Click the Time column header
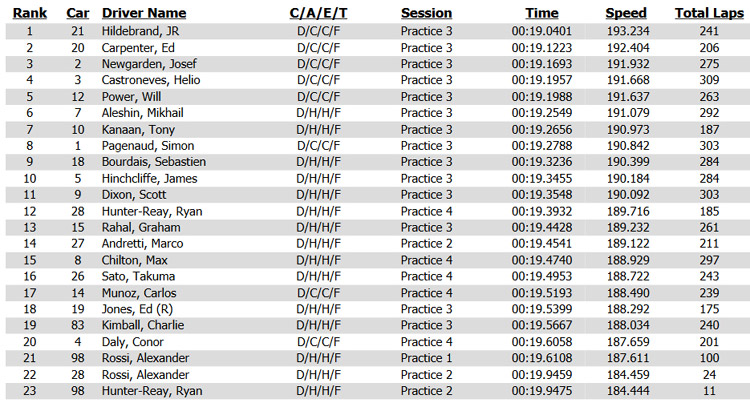This screenshot has width=750, height=403. [541, 13]
